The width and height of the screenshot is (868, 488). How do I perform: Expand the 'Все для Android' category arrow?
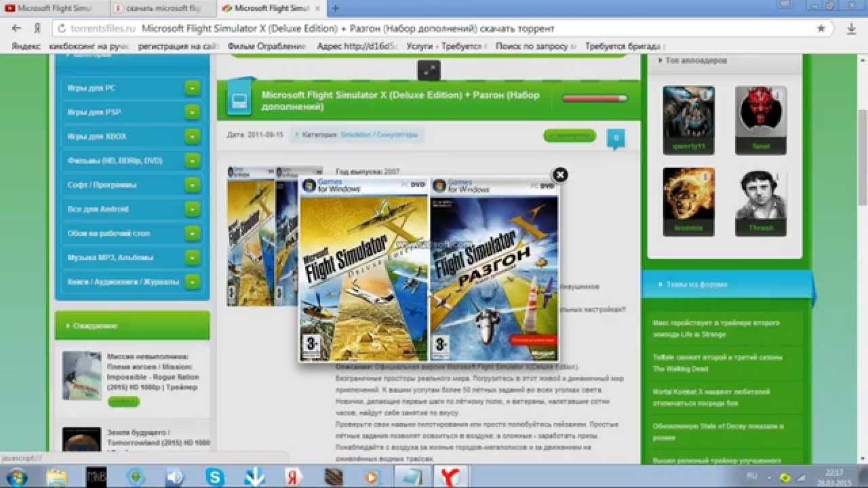[x=193, y=209]
